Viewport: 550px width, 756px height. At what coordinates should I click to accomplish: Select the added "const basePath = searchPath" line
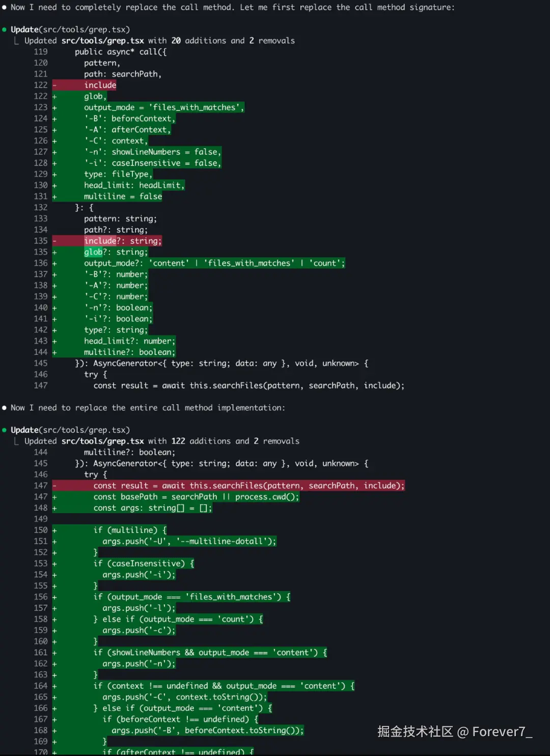coord(196,497)
